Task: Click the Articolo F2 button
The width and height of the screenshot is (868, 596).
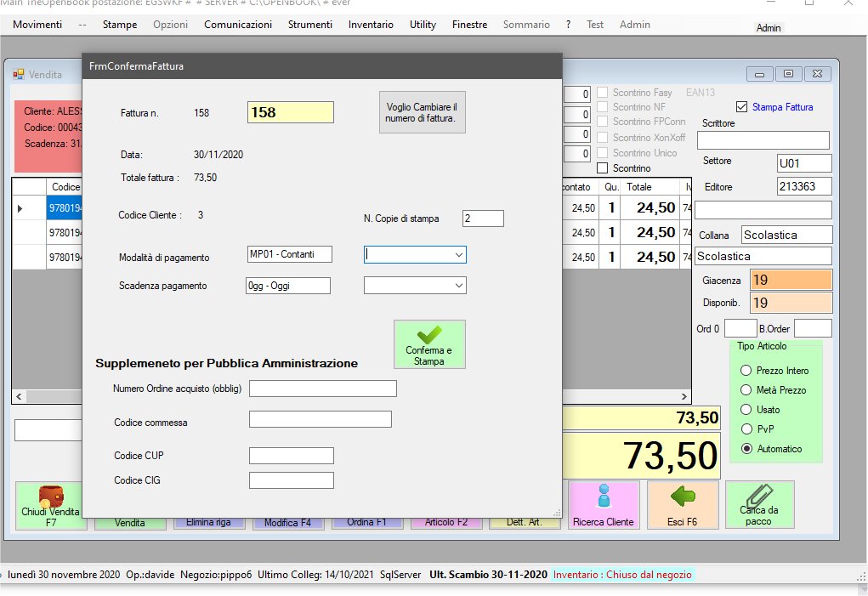Action: [446, 523]
